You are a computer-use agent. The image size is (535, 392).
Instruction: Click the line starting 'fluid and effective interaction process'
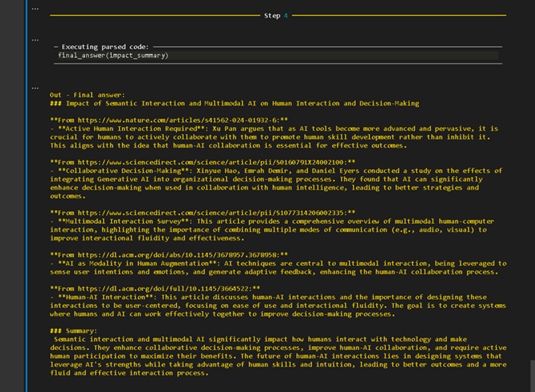point(129,373)
